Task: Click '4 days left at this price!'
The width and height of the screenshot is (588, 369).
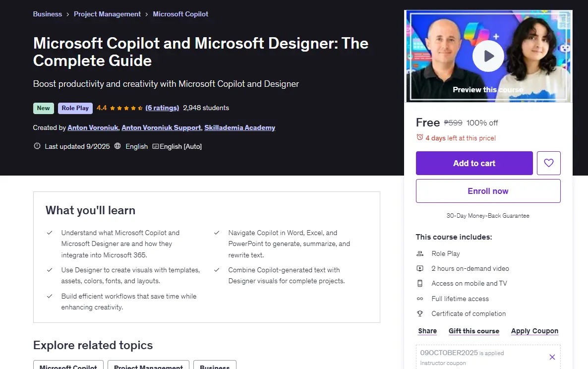Action: (x=461, y=138)
